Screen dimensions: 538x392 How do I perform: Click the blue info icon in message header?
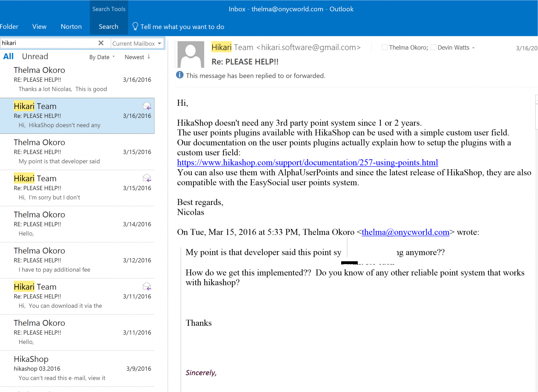pos(180,75)
